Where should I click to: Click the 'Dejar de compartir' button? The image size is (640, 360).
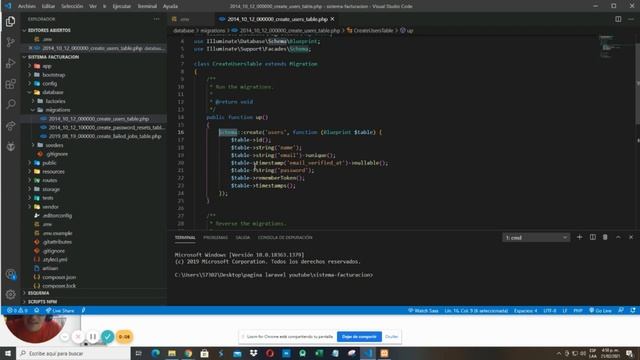pos(359,337)
